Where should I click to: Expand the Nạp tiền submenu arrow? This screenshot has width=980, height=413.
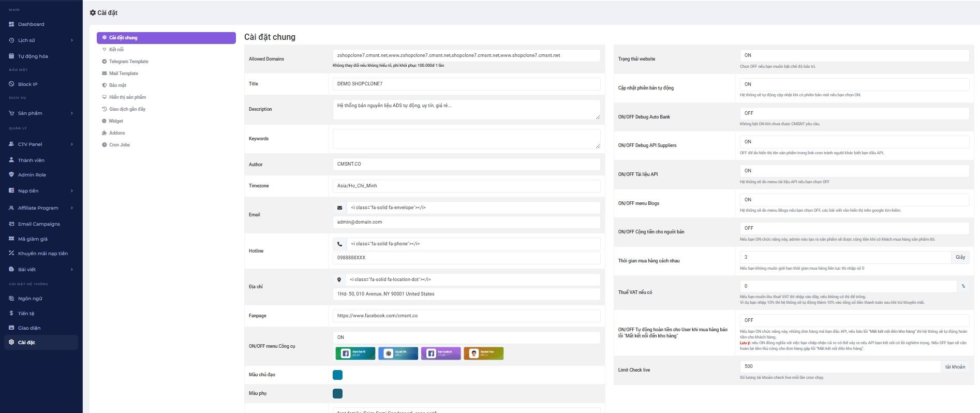point(71,191)
